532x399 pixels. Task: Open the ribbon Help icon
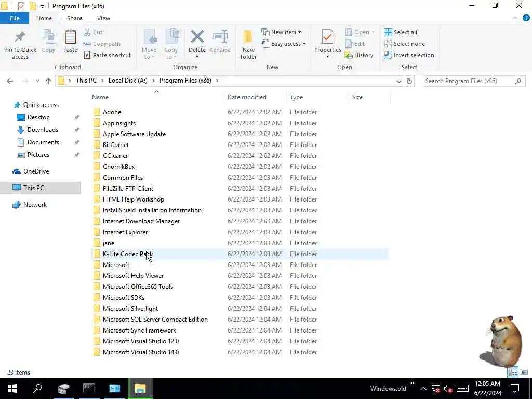(x=526, y=18)
